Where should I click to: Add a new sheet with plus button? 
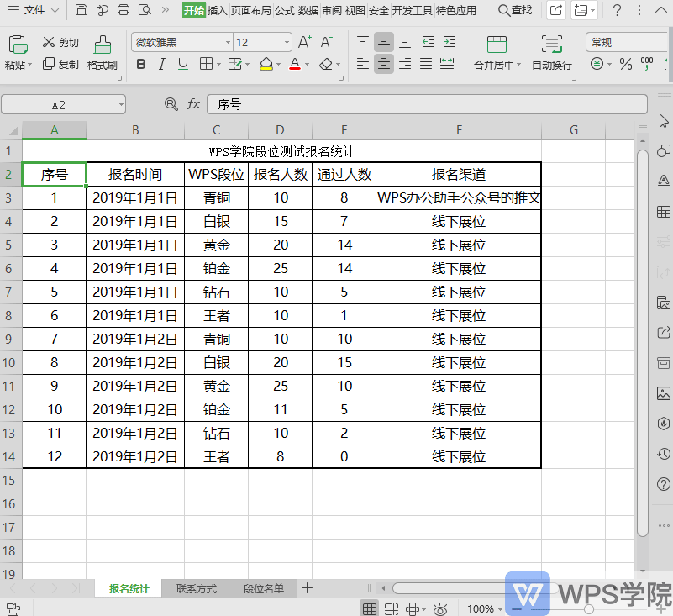tap(307, 587)
